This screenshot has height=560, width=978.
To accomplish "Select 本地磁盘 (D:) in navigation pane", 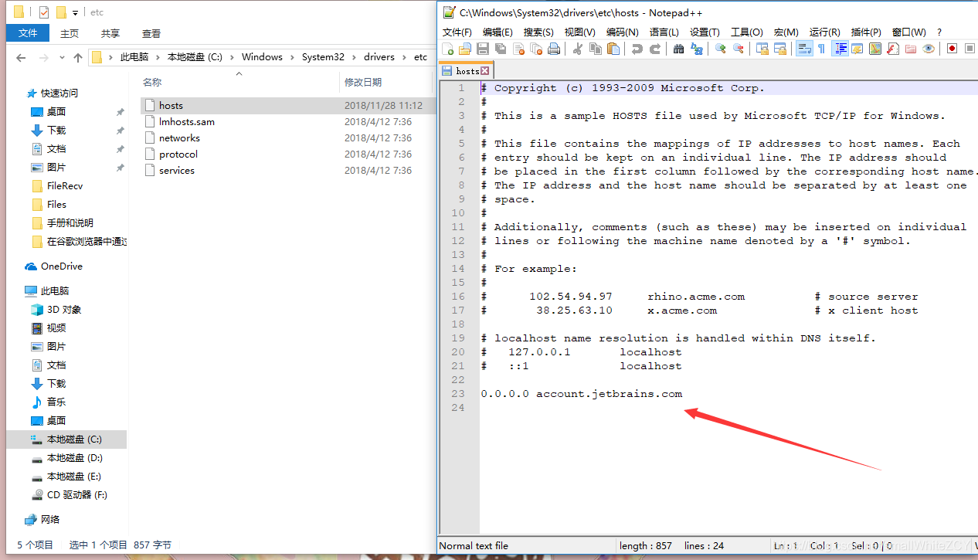I will 75,458.
